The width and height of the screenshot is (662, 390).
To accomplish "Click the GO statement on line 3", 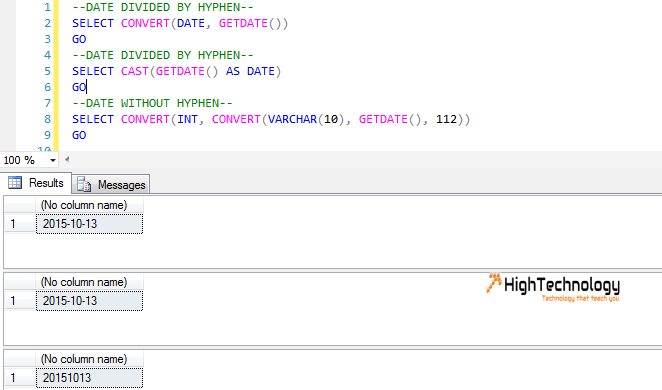I will click(79, 39).
